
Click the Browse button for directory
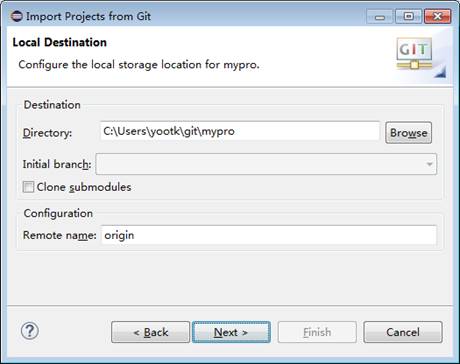coord(409,133)
